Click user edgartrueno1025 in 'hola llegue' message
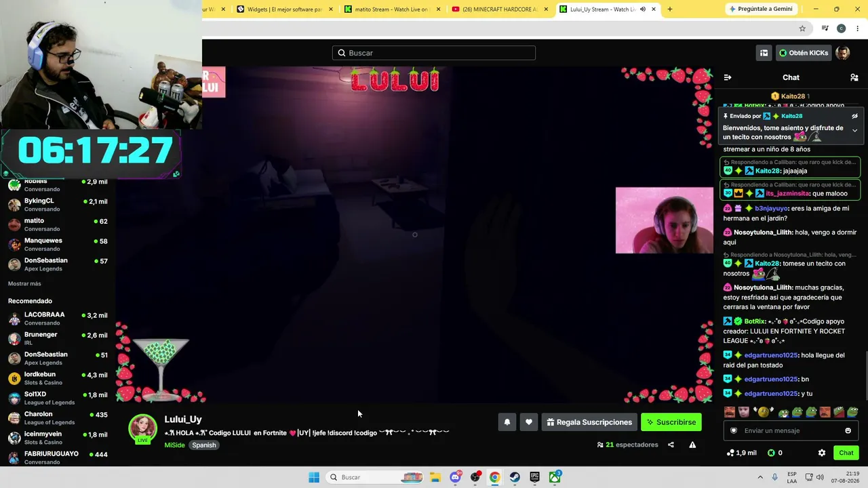The image size is (868, 488). [770, 355]
